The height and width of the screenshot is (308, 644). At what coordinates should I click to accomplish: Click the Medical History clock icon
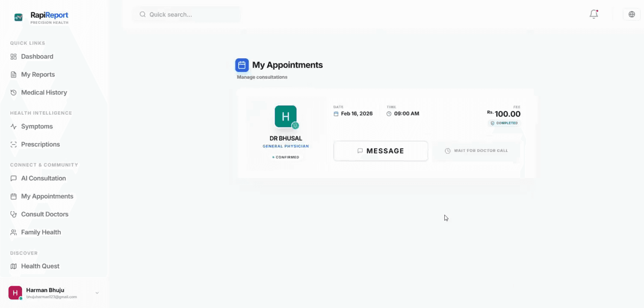pyautogui.click(x=14, y=92)
